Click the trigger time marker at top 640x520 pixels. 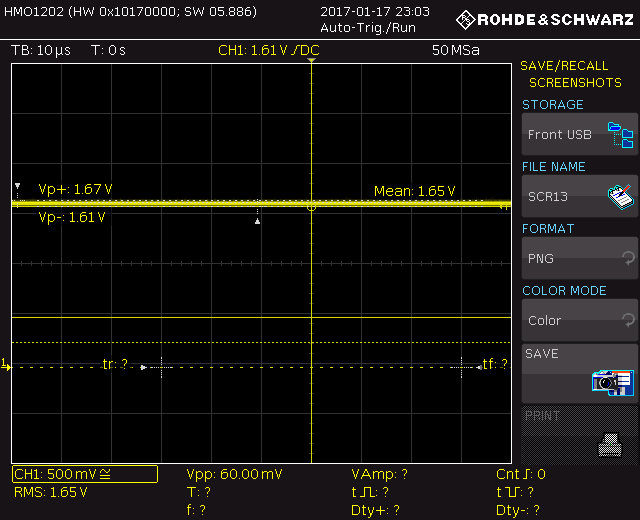pos(311,61)
